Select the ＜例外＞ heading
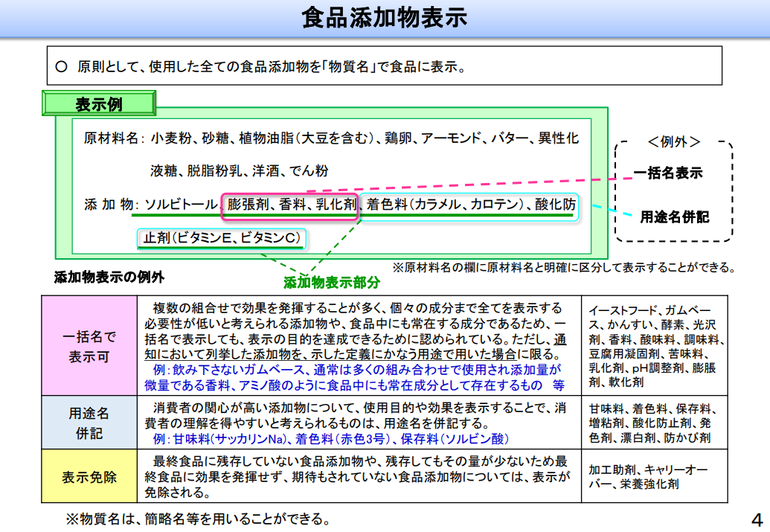This screenshot has height=532, width=770. click(673, 142)
